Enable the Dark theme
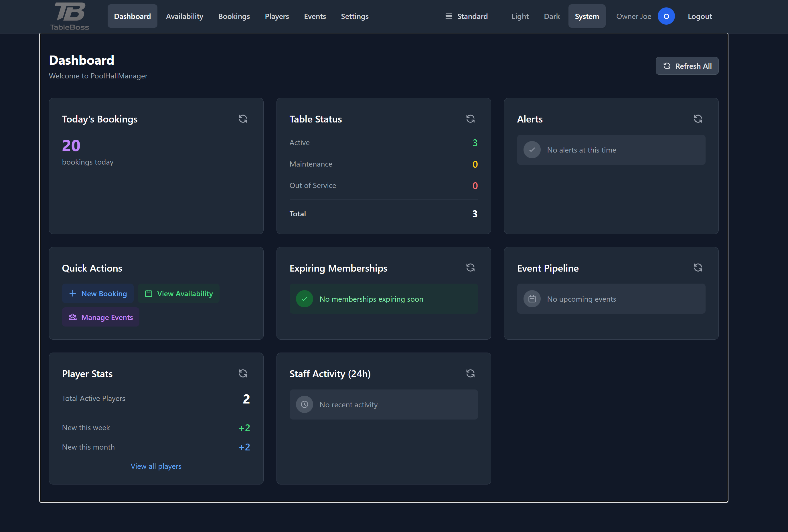Image resolution: width=788 pixels, height=532 pixels. 551,16
